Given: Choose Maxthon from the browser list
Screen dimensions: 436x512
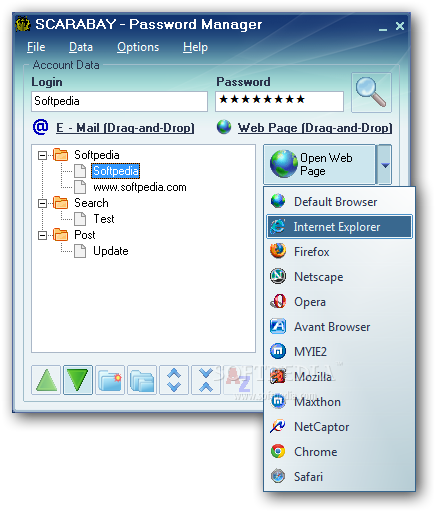Looking at the screenshot, I should click(x=339, y=401).
